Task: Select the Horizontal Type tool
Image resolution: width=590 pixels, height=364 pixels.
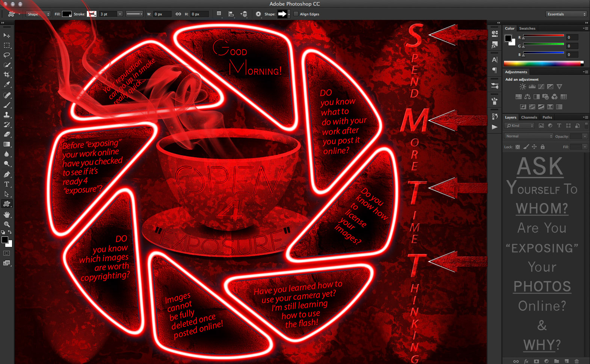Action: (x=7, y=184)
